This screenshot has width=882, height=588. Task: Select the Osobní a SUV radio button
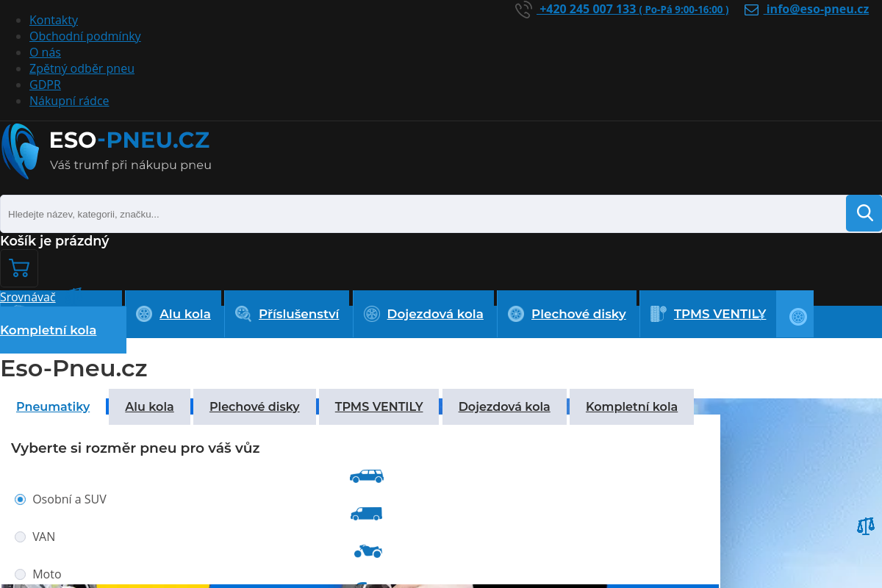pyautogui.click(x=20, y=499)
